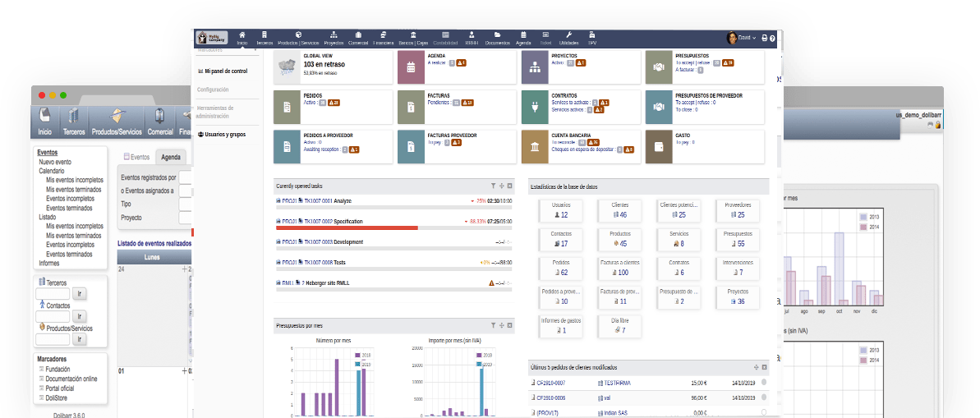The height and width of the screenshot is (418, 980).
Task: Open Ticket module in top navbar
Action: (x=545, y=38)
